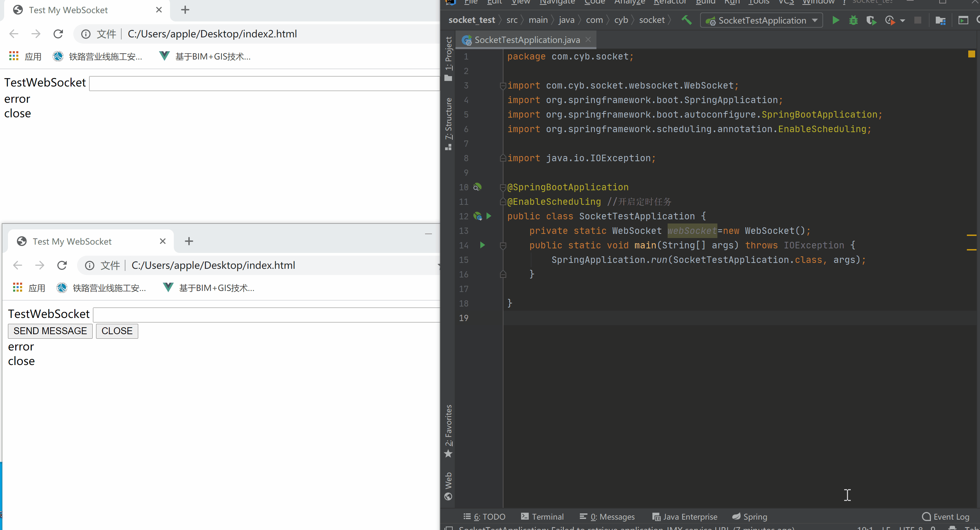
Task: Select the Terminal tab at bottom toolbar
Action: point(546,516)
